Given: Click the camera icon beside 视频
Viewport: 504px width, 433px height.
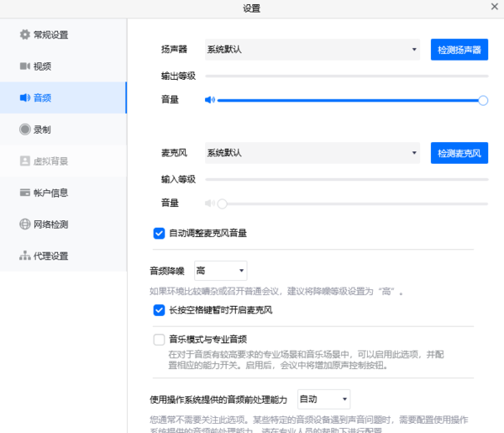Looking at the screenshot, I should pyautogui.click(x=24, y=66).
